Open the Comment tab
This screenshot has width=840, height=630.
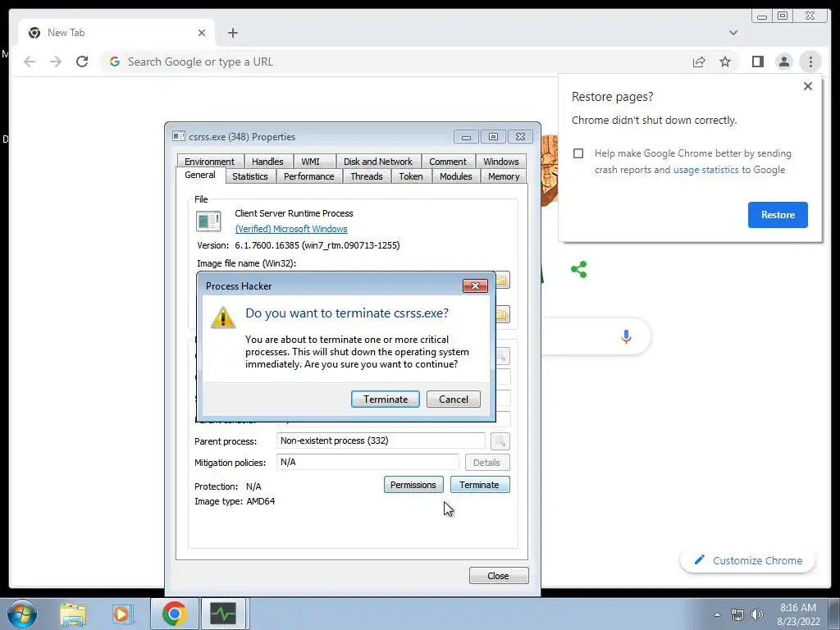pos(448,162)
